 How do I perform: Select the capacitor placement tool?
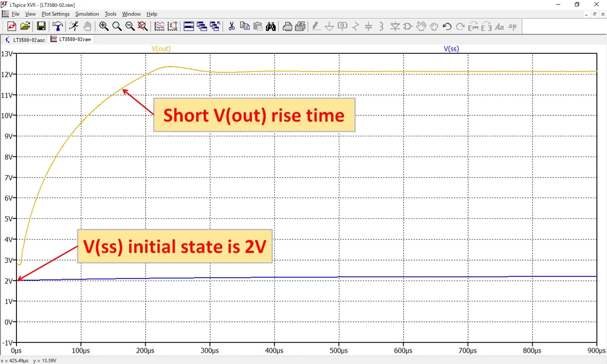point(369,26)
